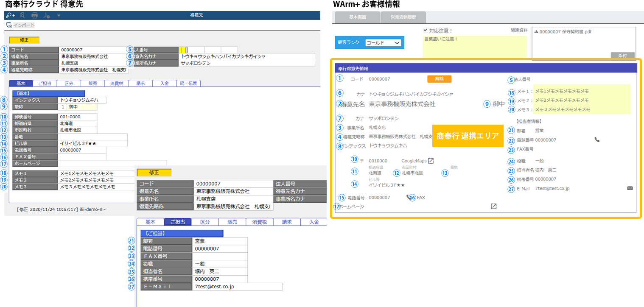Open print preview from the toolbar
This screenshot has width=644, height=307.
22,15
